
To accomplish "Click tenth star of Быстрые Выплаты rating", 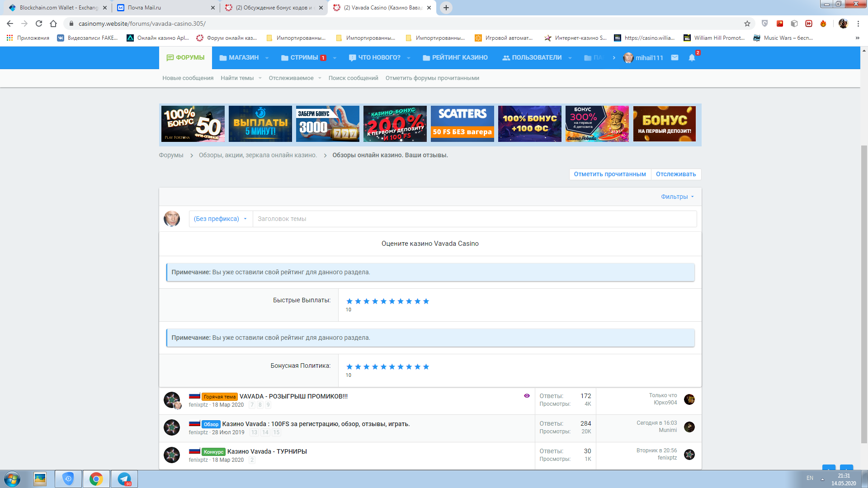I will (x=426, y=301).
